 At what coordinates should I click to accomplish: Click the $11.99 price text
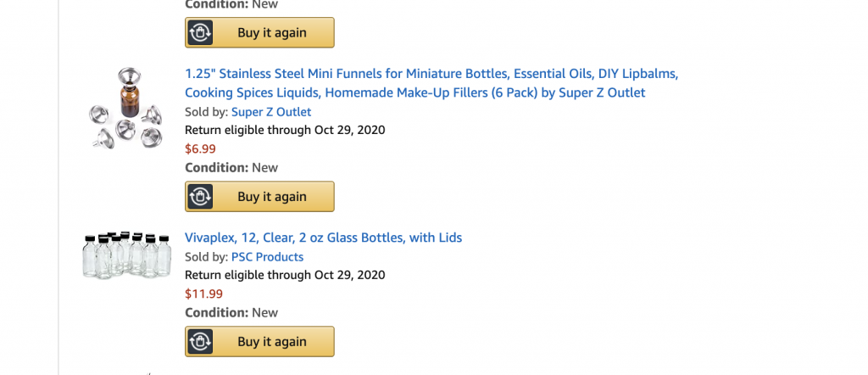[203, 294]
